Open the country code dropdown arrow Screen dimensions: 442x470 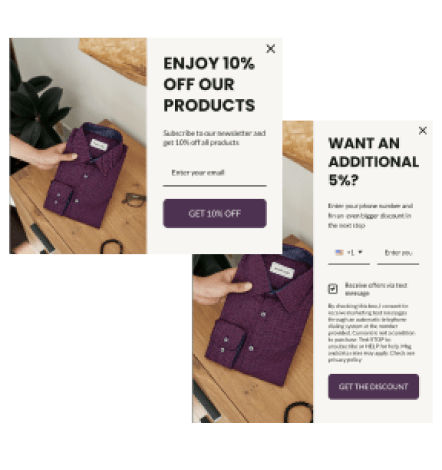click(x=360, y=252)
